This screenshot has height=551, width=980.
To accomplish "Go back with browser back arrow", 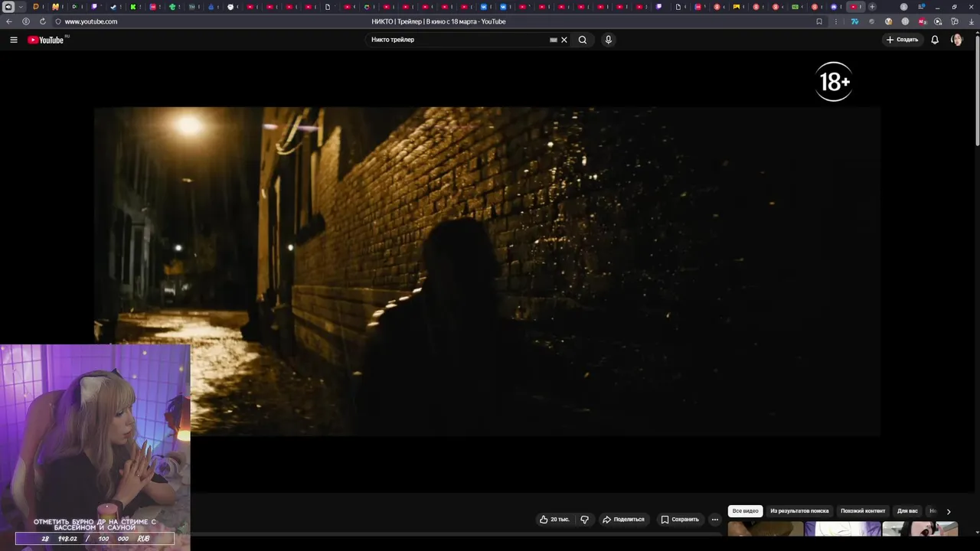I will coord(9,21).
